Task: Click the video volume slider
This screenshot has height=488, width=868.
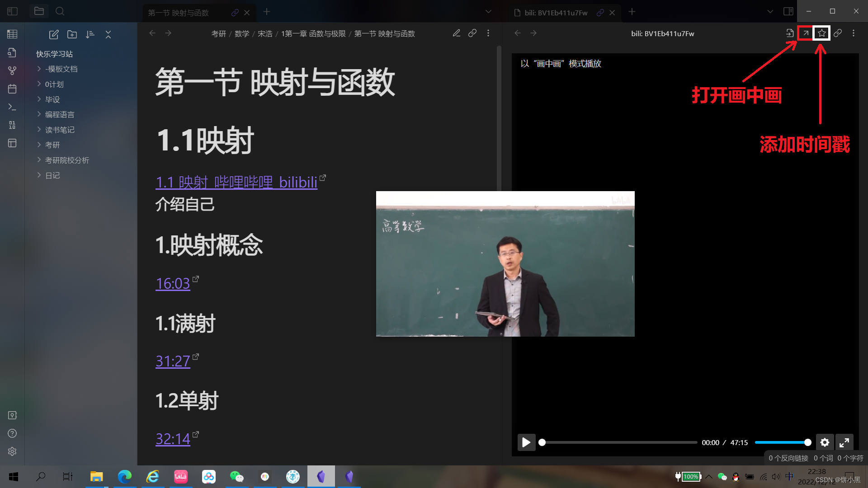Action: tap(782, 442)
